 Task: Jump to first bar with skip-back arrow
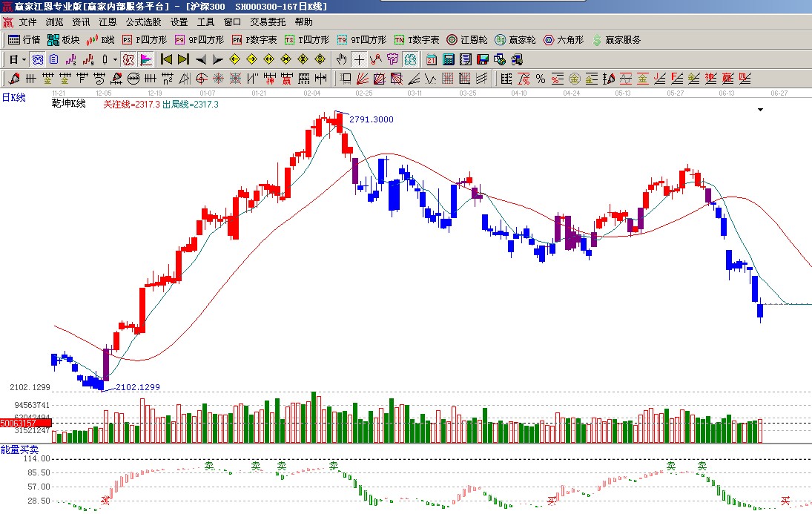[166, 59]
